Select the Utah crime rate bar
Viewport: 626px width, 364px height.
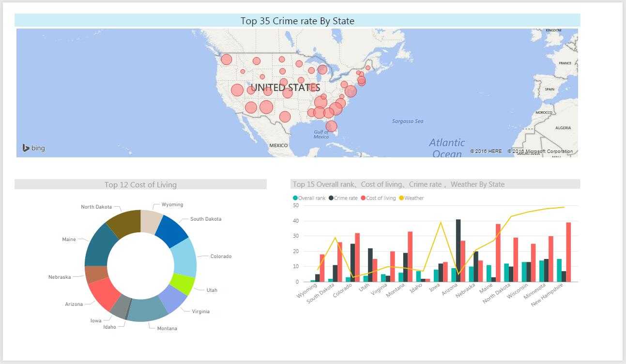tap(370, 265)
